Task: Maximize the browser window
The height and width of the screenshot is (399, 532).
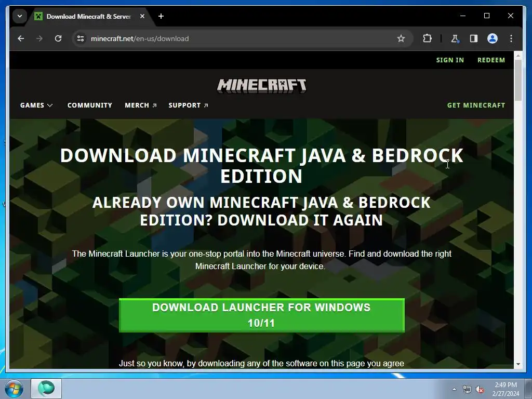Action: pyautogui.click(x=486, y=16)
